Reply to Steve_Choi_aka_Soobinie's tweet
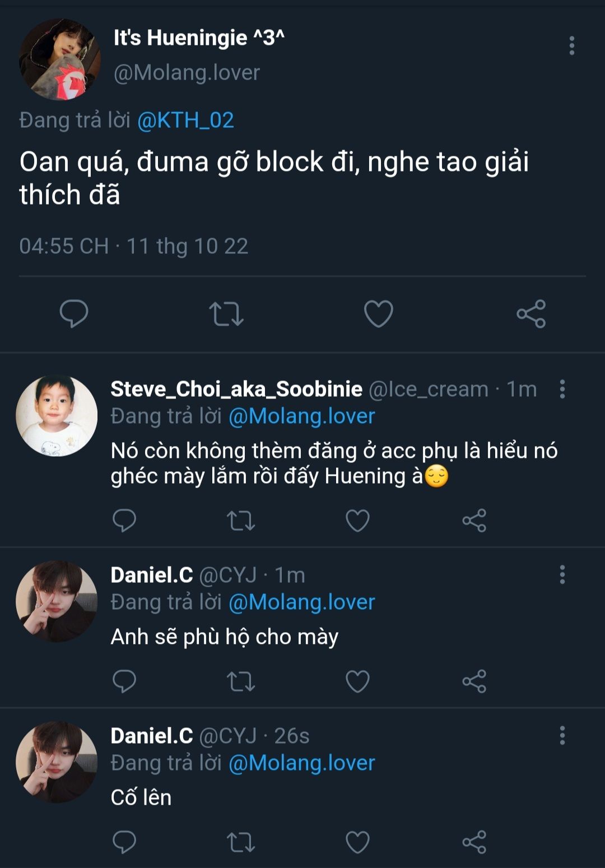 [x=124, y=521]
